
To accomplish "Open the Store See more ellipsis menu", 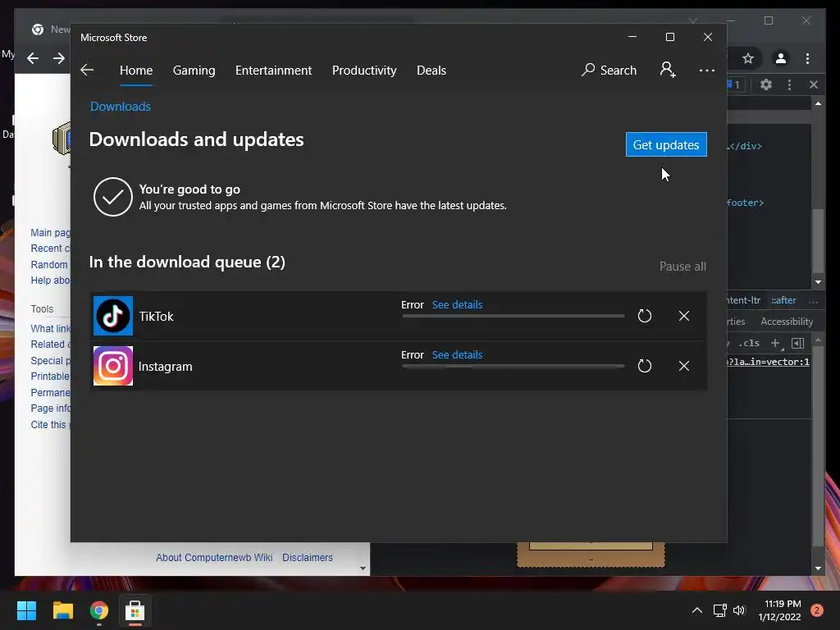I will click(x=706, y=71).
